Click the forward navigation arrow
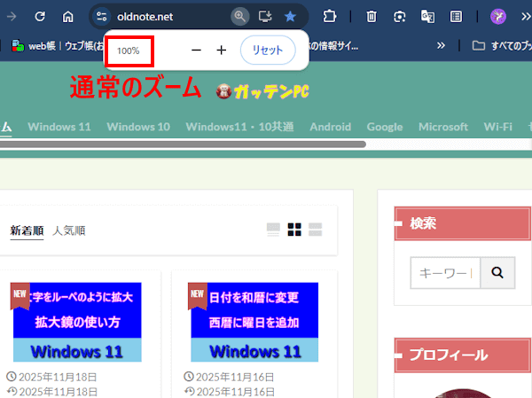This screenshot has width=532, height=398. point(12,16)
